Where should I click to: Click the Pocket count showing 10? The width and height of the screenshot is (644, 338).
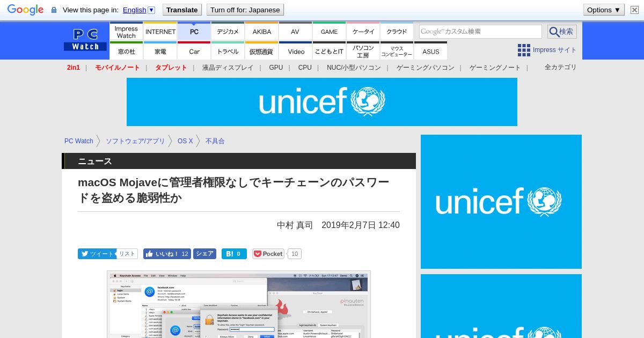pos(295,254)
